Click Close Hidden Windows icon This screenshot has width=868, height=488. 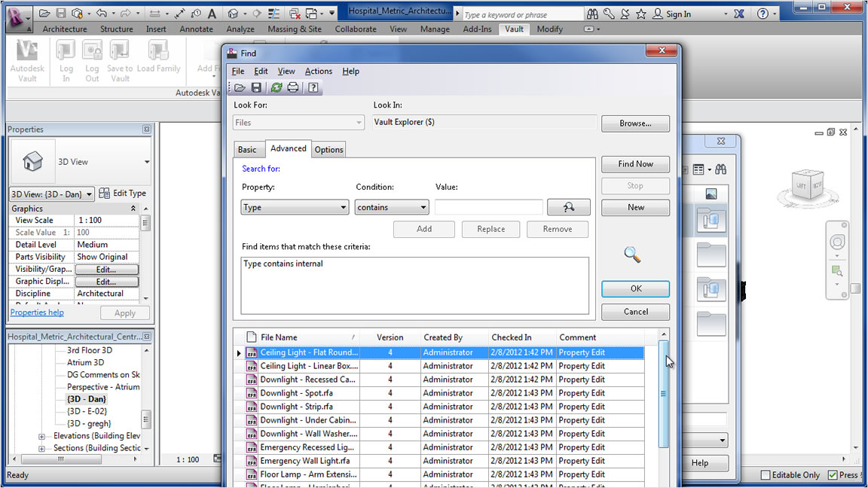coord(295,14)
